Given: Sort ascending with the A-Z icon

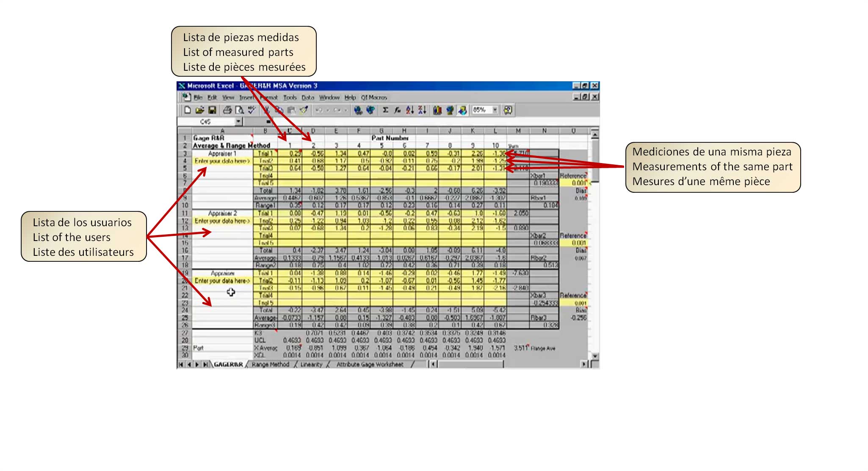Looking at the screenshot, I should pos(409,110).
